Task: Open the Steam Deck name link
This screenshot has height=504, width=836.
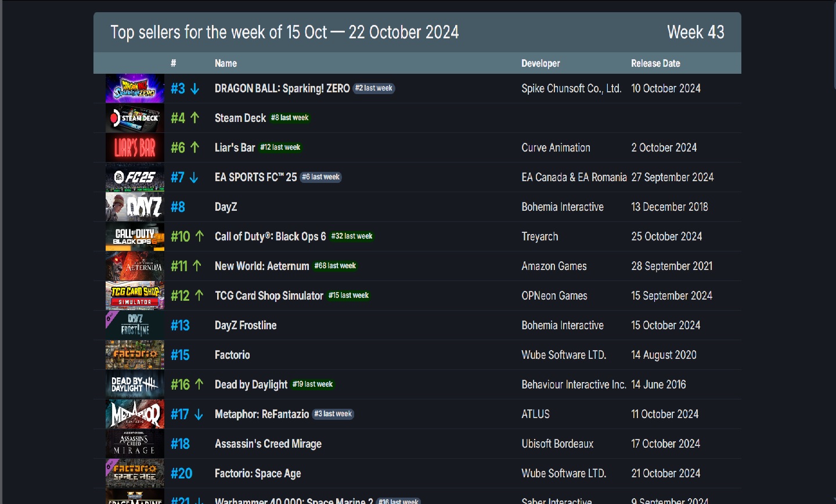Action: (x=240, y=118)
